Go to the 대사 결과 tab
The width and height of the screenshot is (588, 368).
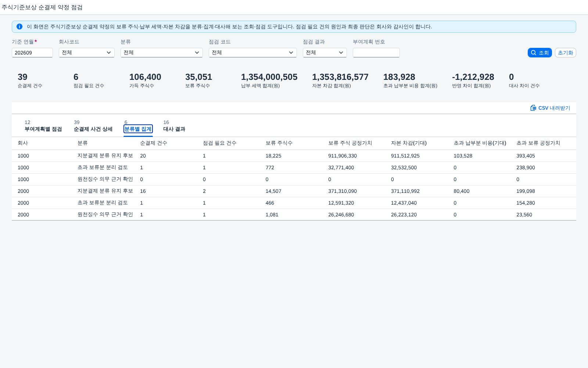[x=174, y=126]
